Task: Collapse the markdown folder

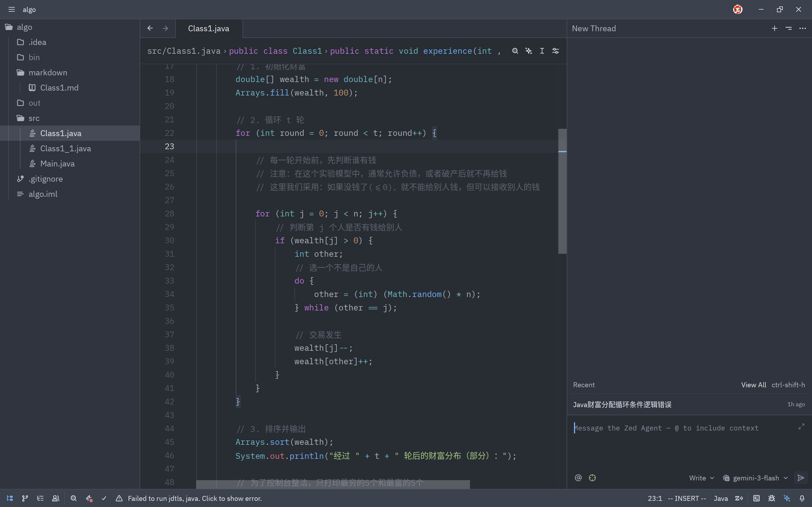Action: pyautogui.click(x=48, y=72)
